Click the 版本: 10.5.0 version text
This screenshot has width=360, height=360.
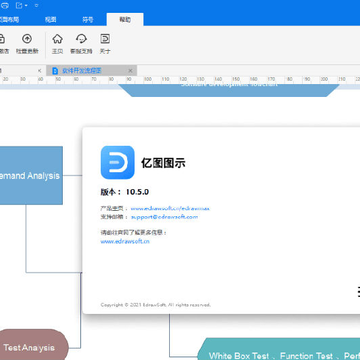(125, 192)
